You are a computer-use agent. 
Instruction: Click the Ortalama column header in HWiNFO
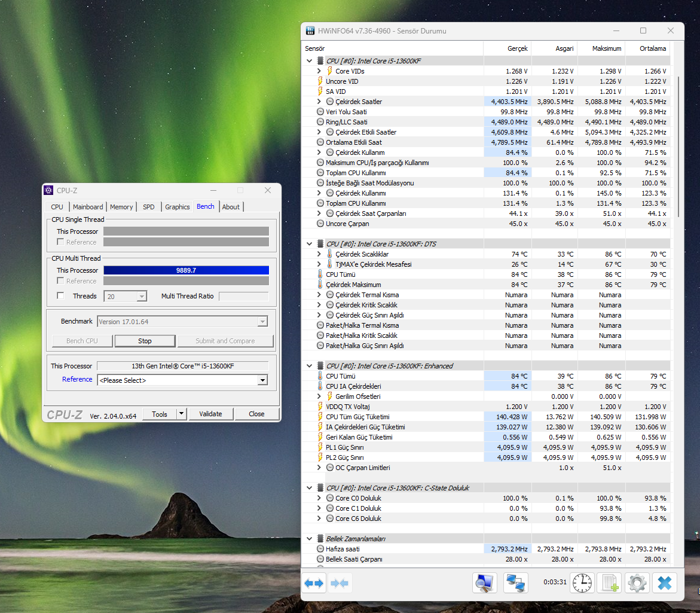(x=648, y=48)
